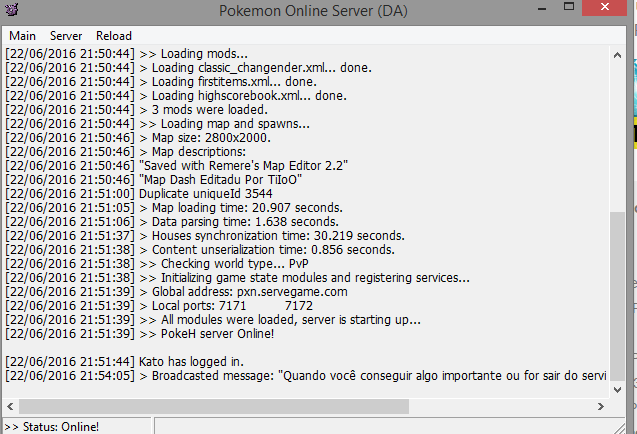
Task: Click the vertical scrollbar thumb
Action: click(x=617, y=296)
